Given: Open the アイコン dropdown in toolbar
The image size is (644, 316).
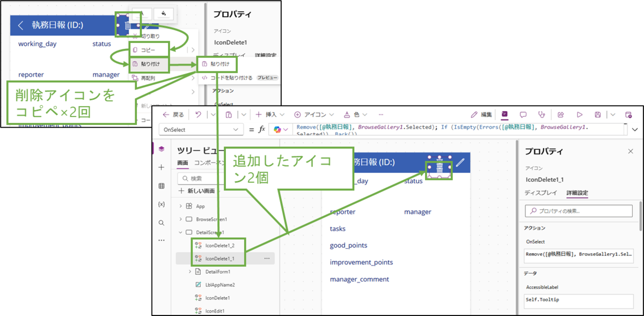Looking at the screenshot, I should click(314, 114).
